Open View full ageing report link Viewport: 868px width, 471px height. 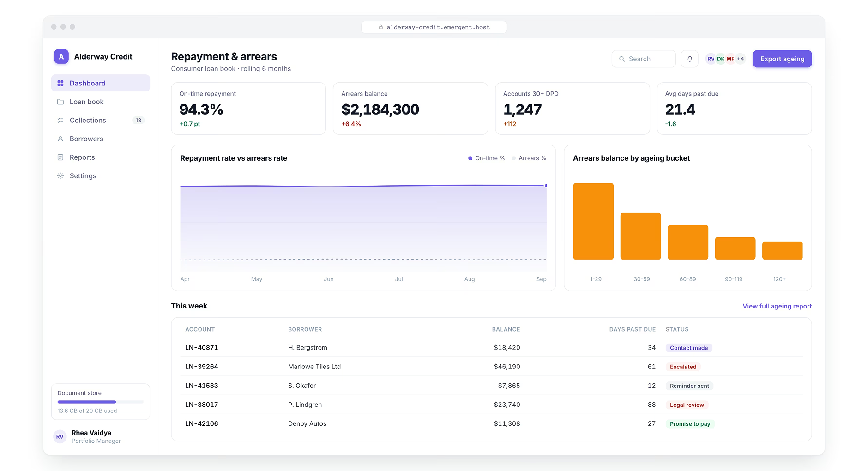coord(777,306)
